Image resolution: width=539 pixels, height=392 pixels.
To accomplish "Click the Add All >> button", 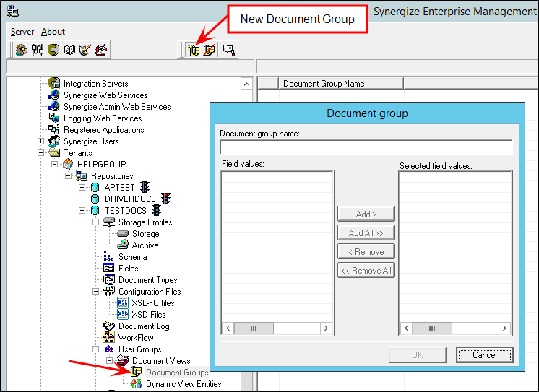I will pyautogui.click(x=366, y=232).
